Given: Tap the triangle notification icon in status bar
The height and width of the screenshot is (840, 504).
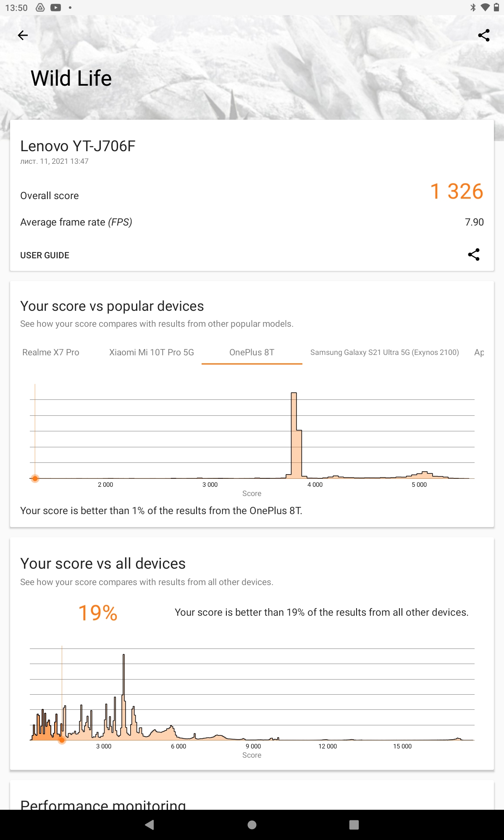Looking at the screenshot, I should point(40,8).
